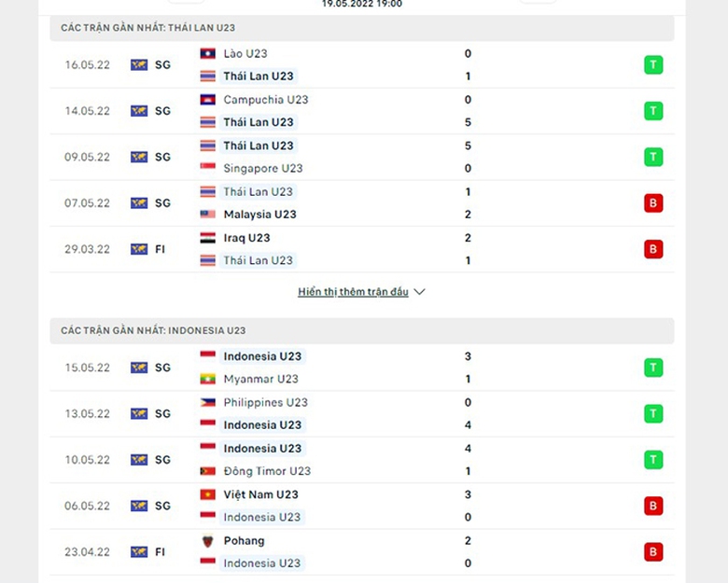
Task: Click the green T badge for Lào match
Action: (x=653, y=65)
